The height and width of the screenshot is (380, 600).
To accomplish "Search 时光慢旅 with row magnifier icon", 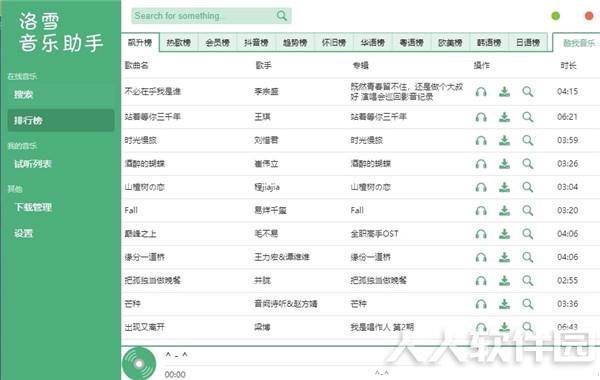I will 528,140.
